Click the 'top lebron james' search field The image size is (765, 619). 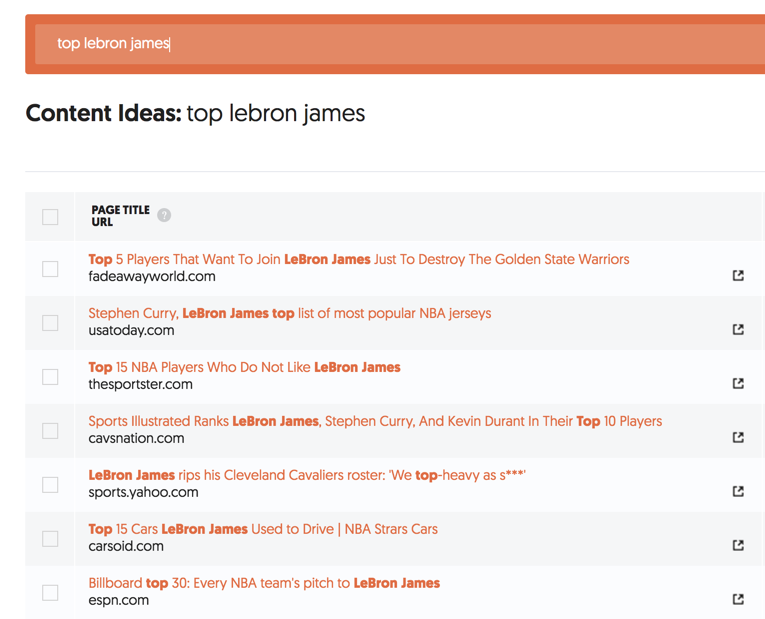(x=399, y=44)
